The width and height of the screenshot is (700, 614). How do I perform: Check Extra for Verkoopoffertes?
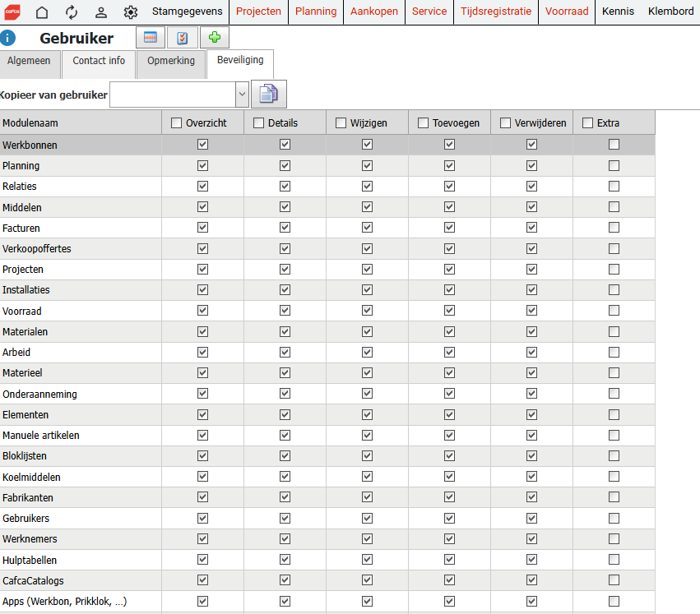[614, 248]
